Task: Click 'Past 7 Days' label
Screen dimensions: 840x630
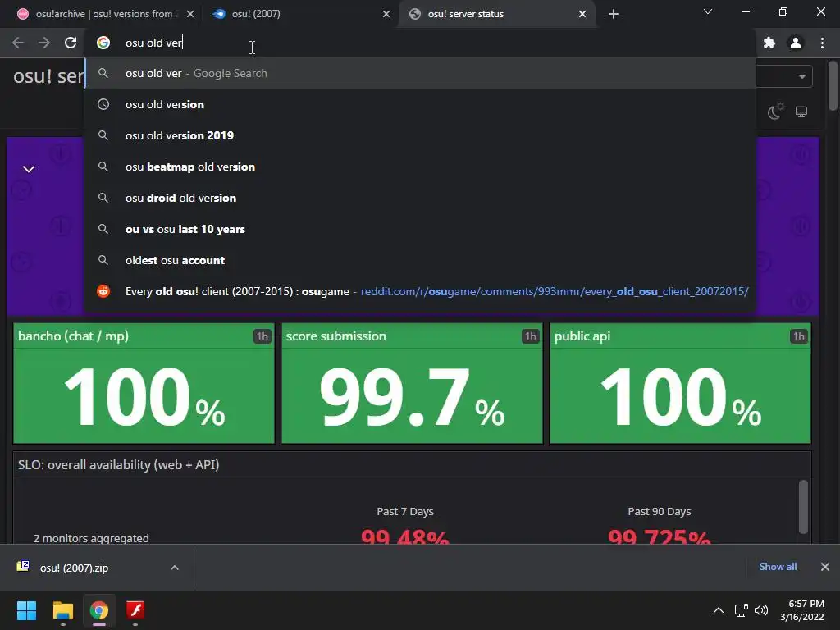Action: pos(405,512)
